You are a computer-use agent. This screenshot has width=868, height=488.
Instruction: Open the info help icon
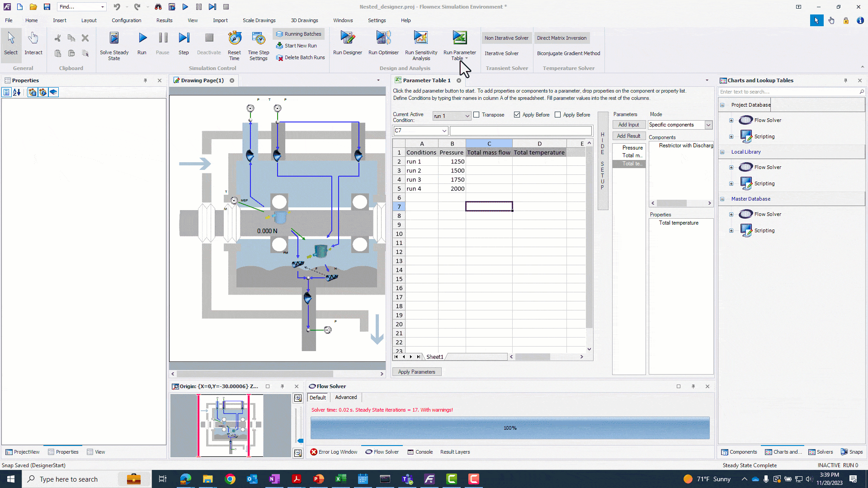coord(860,20)
